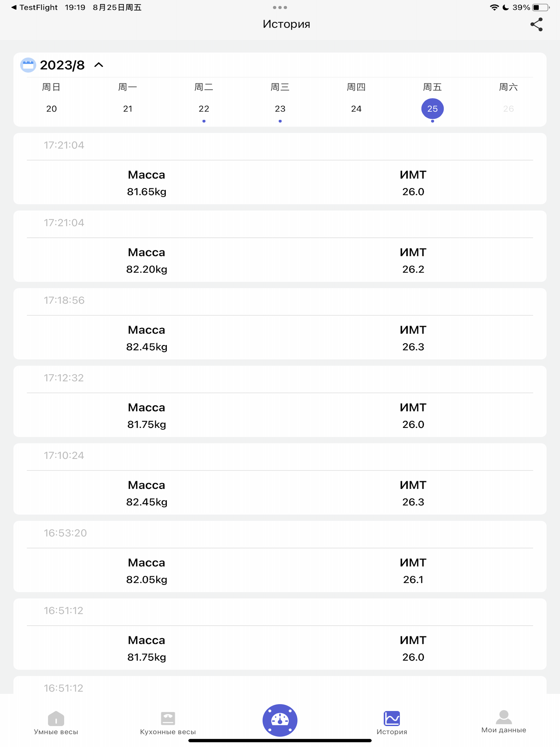Select the История chart icon
The image size is (560, 747).
(392, 718)
